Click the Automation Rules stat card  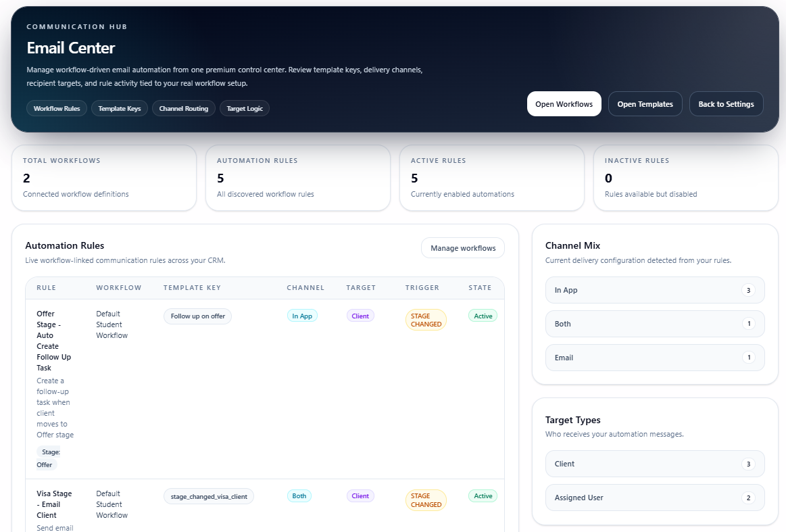[x=298, y=178]
